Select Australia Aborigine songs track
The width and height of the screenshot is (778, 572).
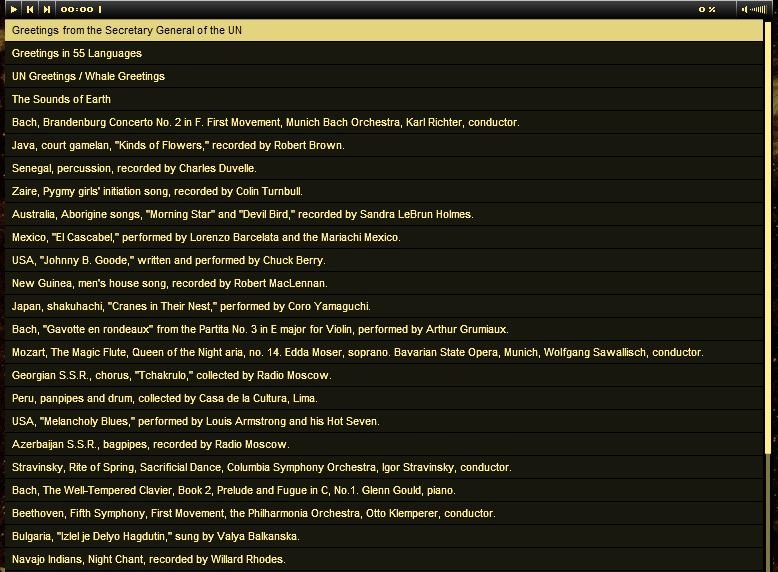click(384, 214)
